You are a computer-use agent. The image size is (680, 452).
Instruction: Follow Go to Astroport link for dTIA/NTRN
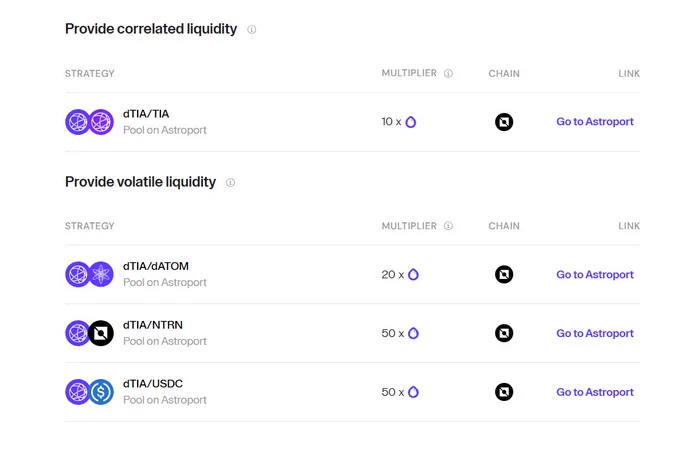[595, 334]
